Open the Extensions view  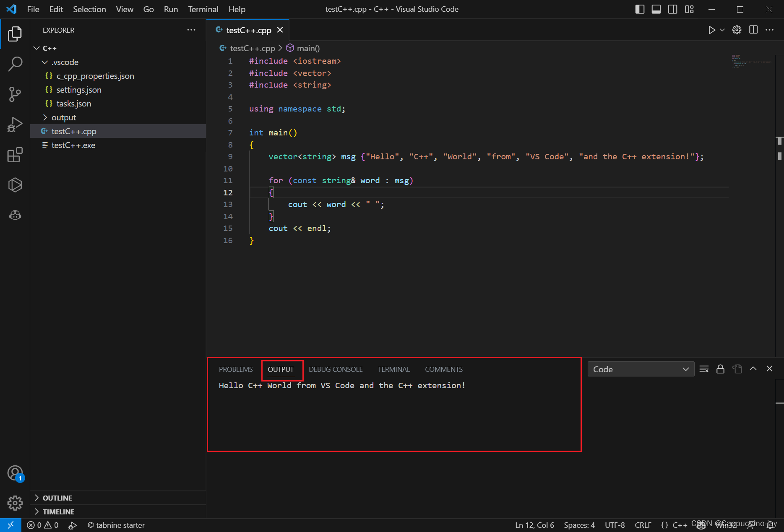coord(15,155)
